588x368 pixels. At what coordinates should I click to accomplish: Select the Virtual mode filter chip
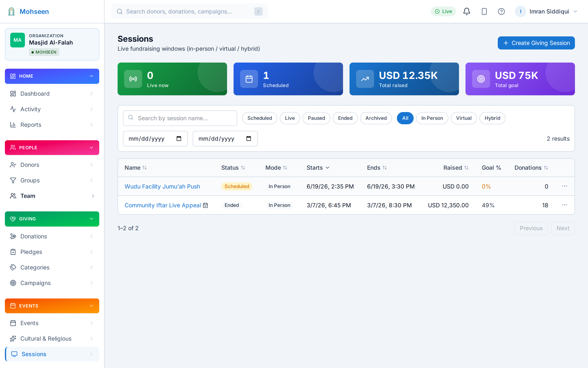tap(464, 118)
